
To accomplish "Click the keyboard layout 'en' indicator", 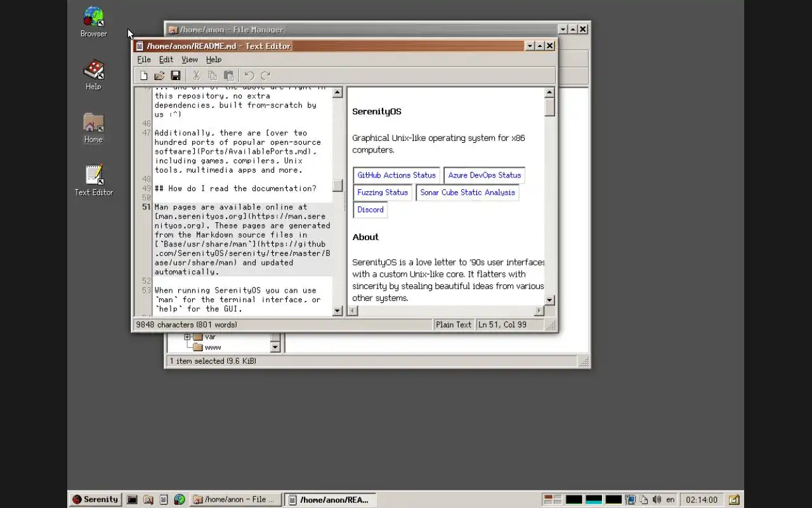I will [x=671, y=500].
